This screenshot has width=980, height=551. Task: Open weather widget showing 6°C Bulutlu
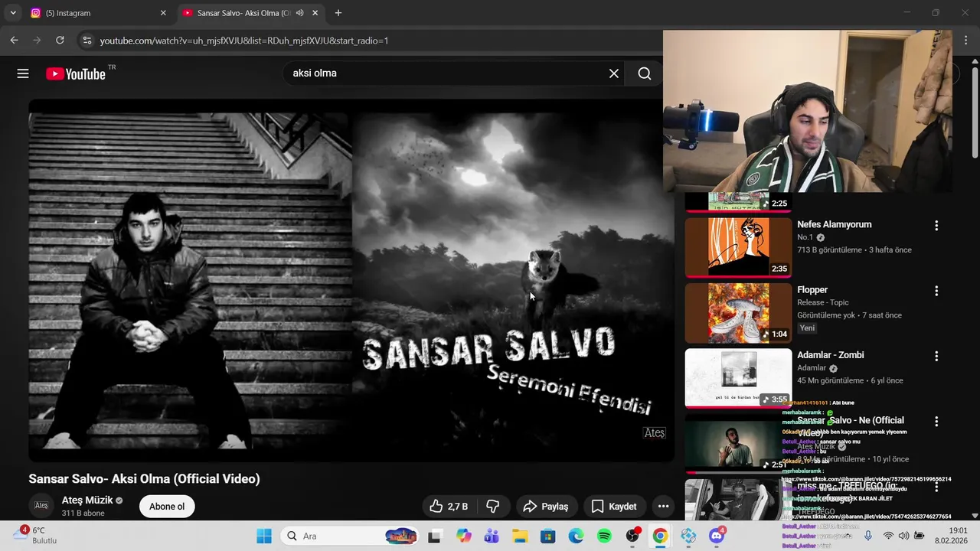coord(35,536)
